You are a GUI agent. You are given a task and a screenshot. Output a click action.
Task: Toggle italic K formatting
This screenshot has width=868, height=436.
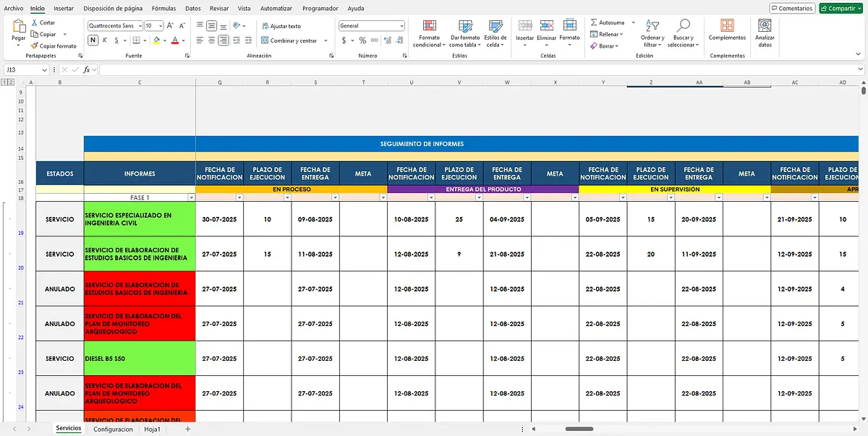104,40
